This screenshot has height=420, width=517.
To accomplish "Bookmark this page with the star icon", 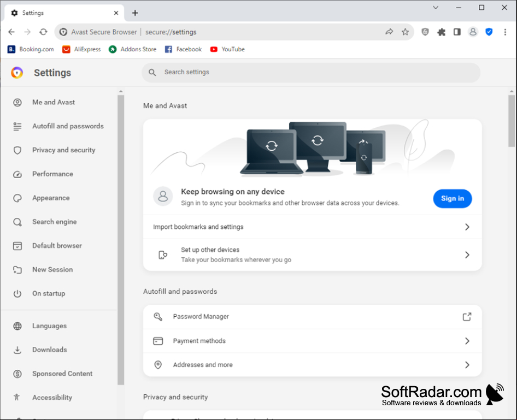I will pos(405,32).
